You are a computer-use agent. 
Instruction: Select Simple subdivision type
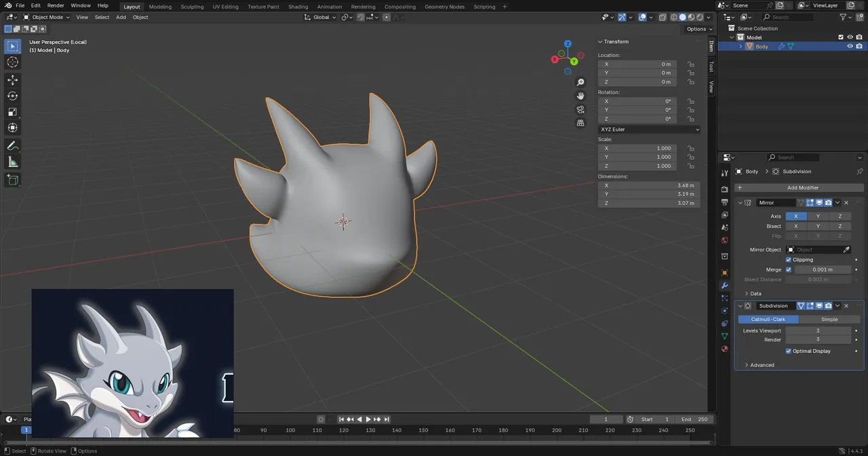(829, 320)
